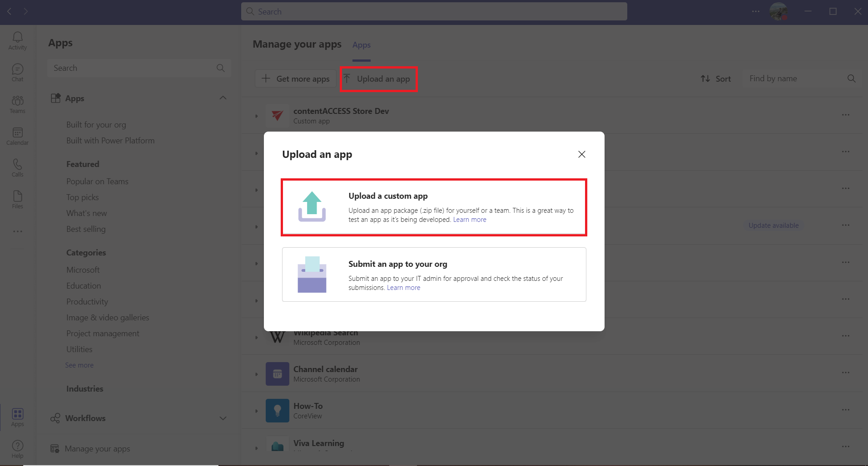
Task: Expand the contentACCESS Store Dev row
Action: [257, 116]
